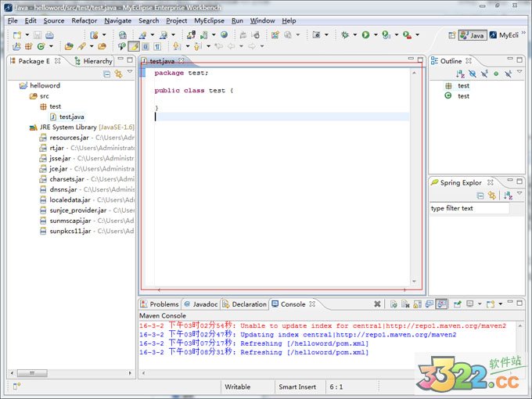Open Display Selected Console dropdown arrow
This screenshot has height=399, width=532.
pyautogui.click(x=480, y=304)
